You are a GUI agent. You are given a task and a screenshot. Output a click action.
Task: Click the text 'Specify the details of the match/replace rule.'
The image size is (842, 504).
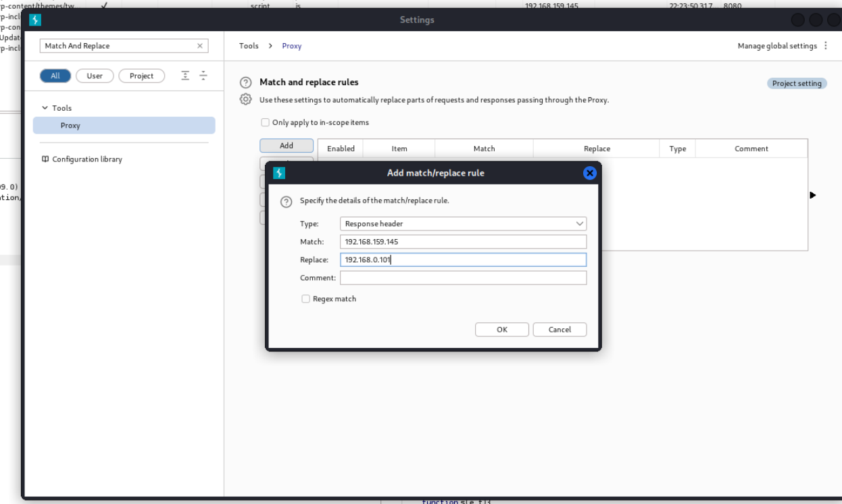point(374,201)
